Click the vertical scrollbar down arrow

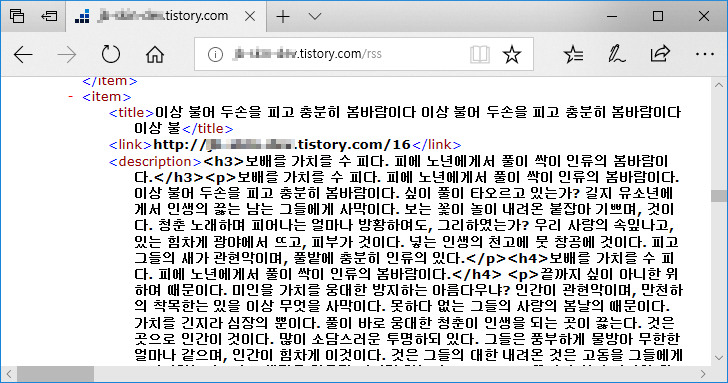point(719,358)
